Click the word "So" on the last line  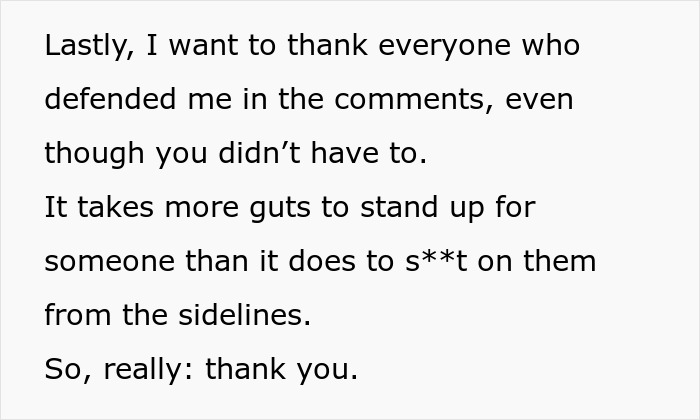[60, 371]
